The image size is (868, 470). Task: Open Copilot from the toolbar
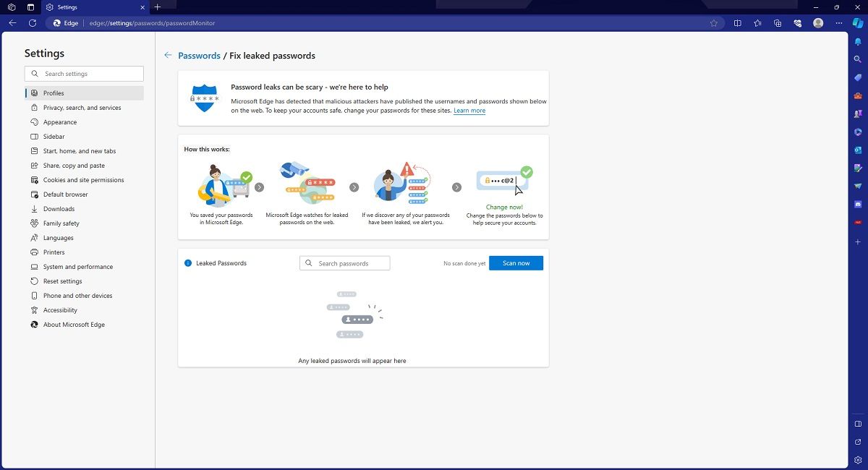[856, 22]
